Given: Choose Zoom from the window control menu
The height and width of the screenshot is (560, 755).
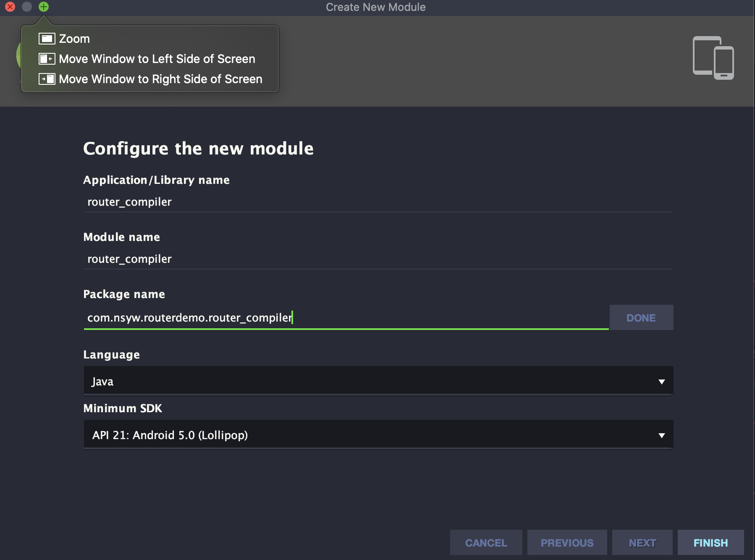Looking at the screenshot, I should pos(74,38).
